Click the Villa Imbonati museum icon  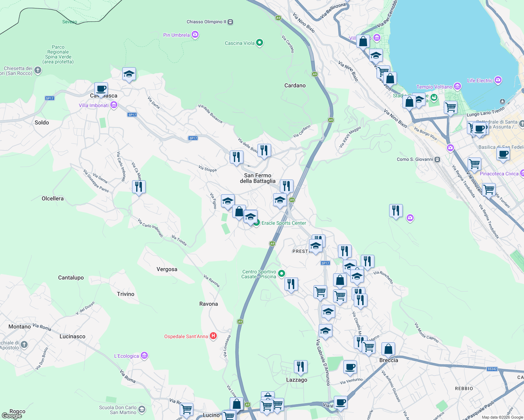pos(113,105)
